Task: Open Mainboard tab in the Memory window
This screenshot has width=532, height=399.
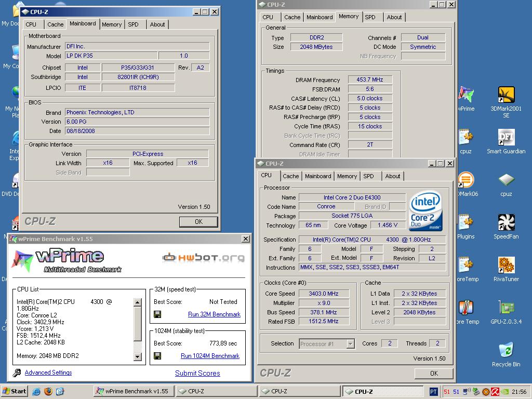Action: pyautogui.click(x=320, y=17)
